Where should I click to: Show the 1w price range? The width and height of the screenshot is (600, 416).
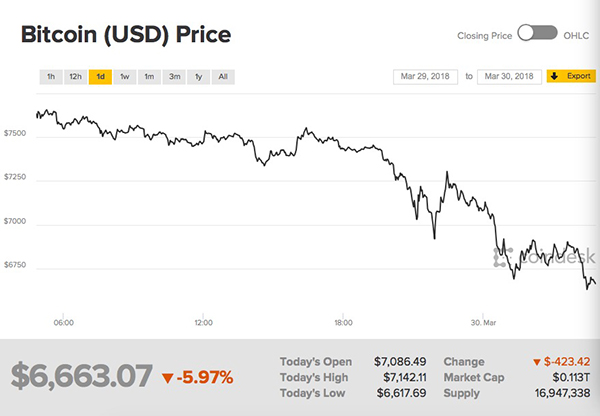(x=124, y=76)
